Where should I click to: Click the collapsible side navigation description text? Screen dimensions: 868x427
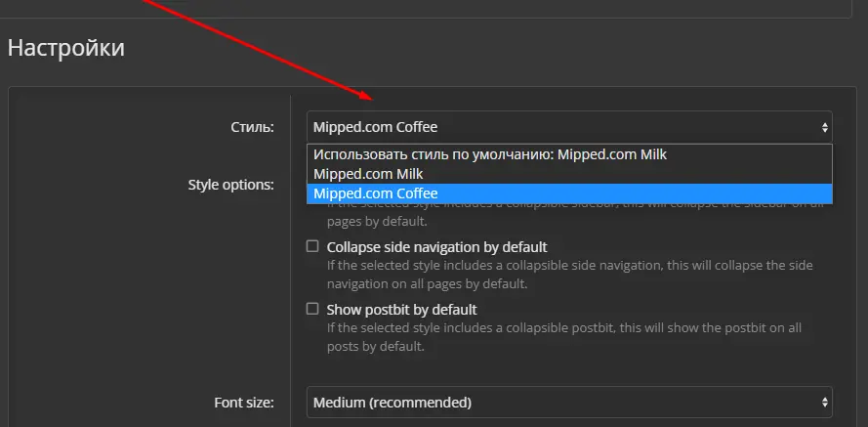click(569, 275)
